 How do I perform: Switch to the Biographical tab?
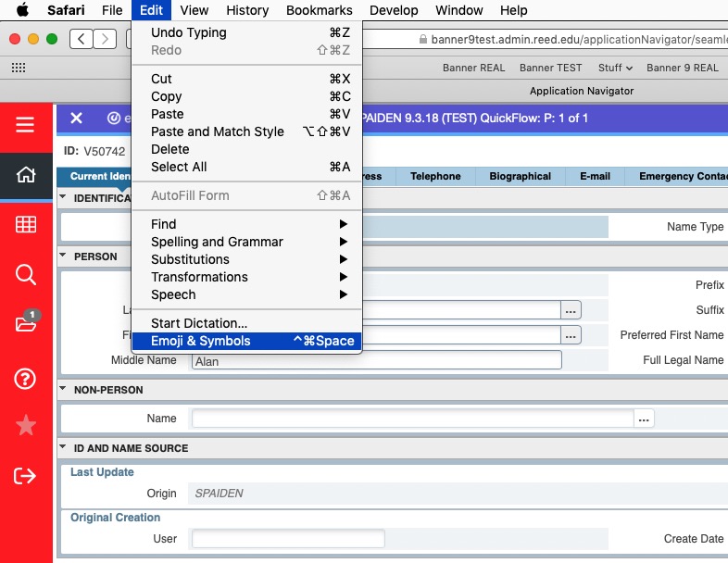(520, 176)
